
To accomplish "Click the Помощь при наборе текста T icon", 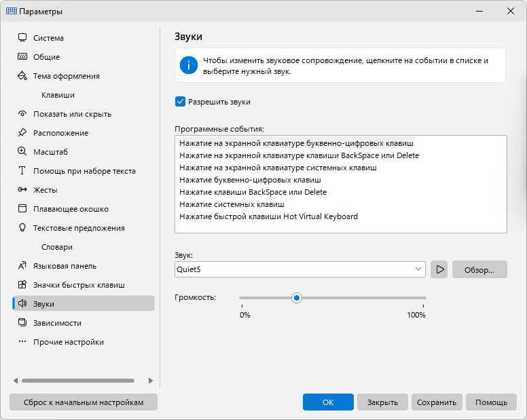I will (x=22, y=170).
